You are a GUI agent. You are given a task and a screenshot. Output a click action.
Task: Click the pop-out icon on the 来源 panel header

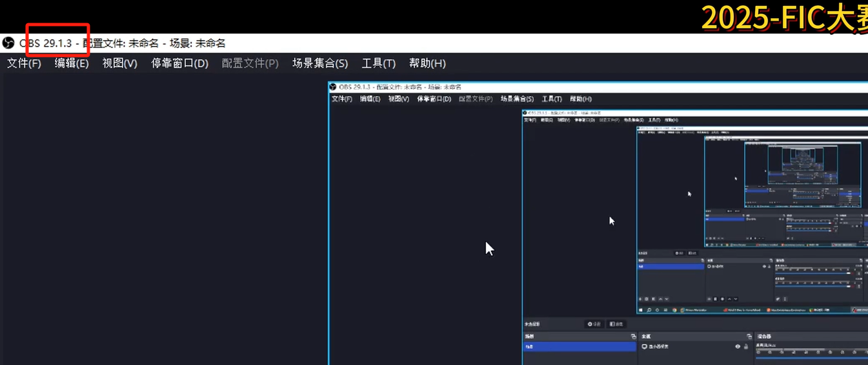point(749,337)
